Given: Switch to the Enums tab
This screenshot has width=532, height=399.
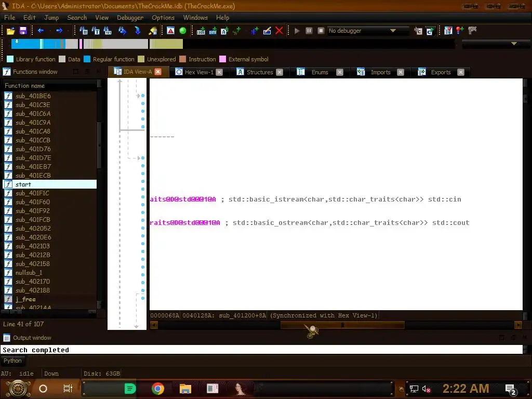Looking at the screenshot, I should pos(320,72).
